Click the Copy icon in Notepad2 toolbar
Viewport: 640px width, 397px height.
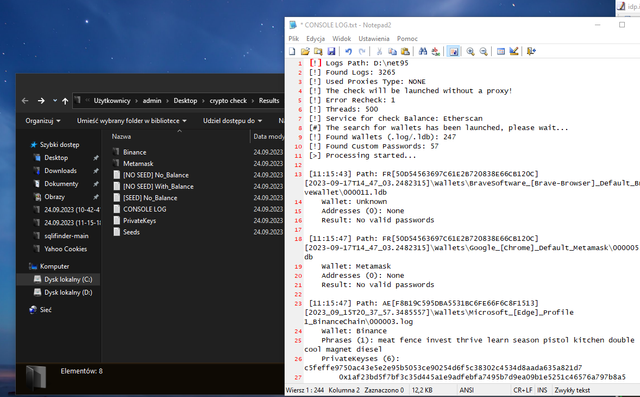point(392,51)
